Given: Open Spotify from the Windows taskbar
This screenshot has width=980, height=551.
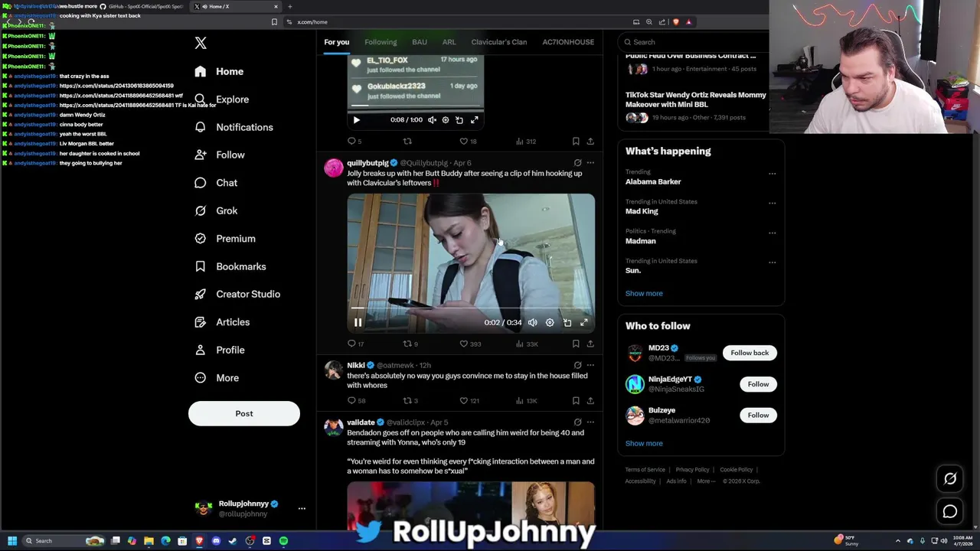Looking at the screenshot, I should (283, 541).
